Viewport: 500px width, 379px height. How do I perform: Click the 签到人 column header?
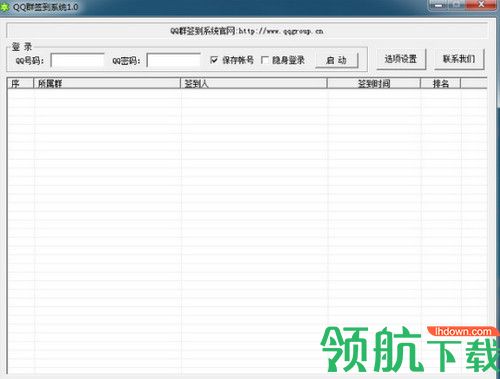253,83
